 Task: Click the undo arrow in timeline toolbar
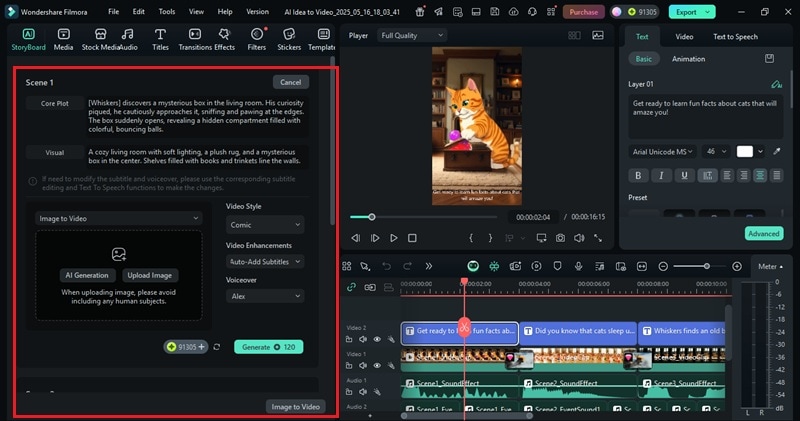click(387, 266)
